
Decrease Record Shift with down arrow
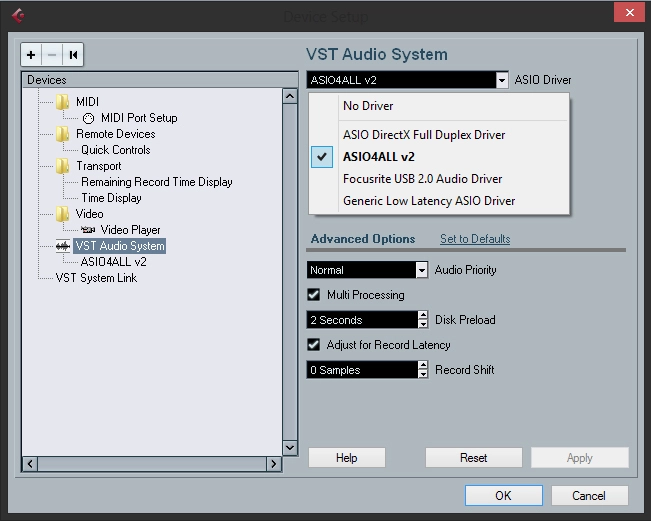click(x=423, y=374)
